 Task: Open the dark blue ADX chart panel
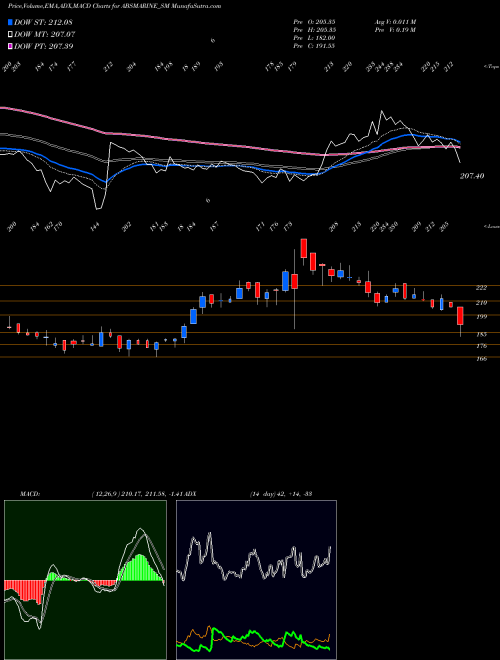click(x=256, y=580)
